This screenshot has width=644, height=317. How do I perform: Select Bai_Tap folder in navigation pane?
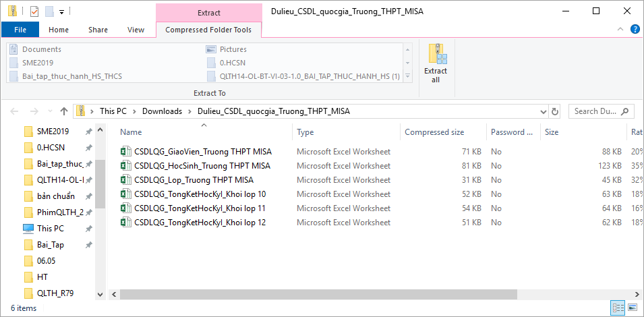pos(50,245)
